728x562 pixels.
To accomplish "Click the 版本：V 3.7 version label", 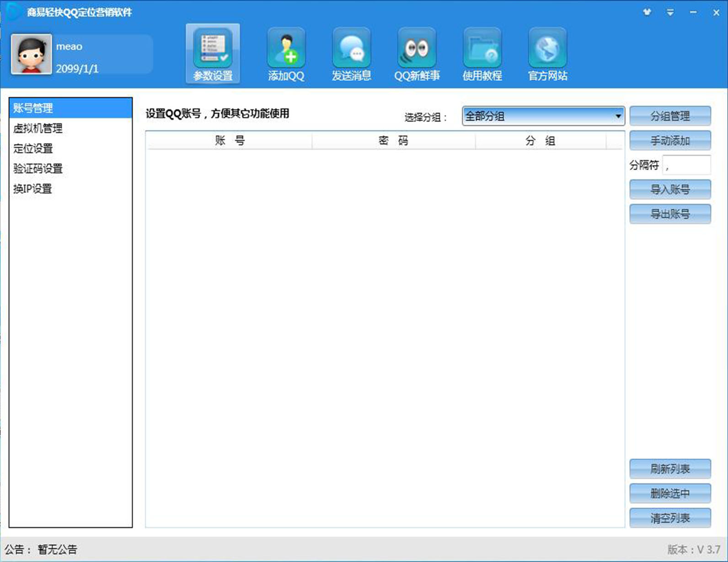I will (x=694, y=549).
